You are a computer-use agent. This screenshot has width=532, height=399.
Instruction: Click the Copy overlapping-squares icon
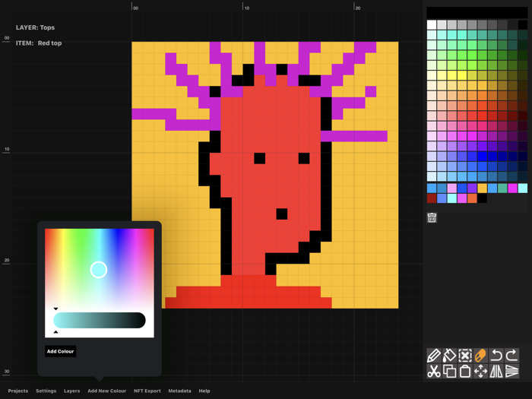(450, 371)
